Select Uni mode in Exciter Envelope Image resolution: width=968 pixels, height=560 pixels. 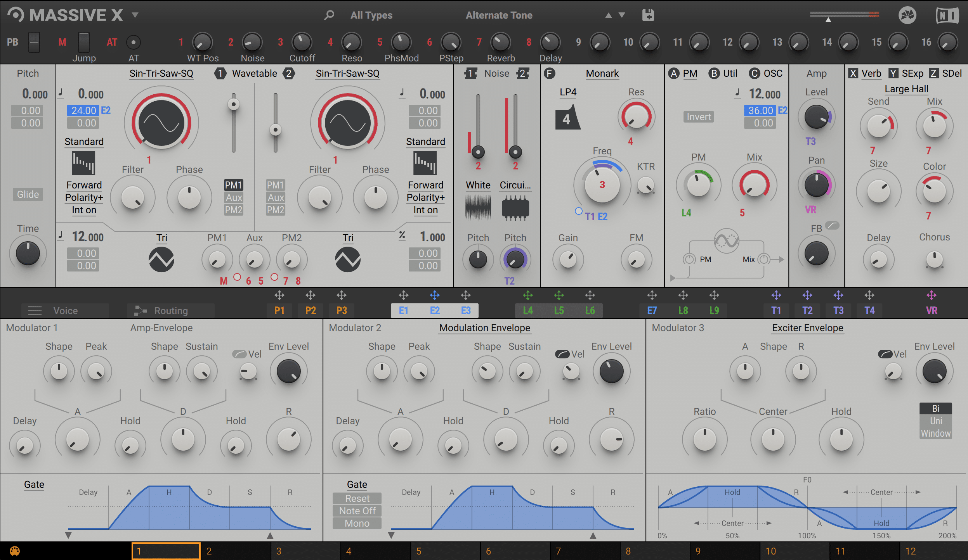pyautogui.click(x=936, y=421)
